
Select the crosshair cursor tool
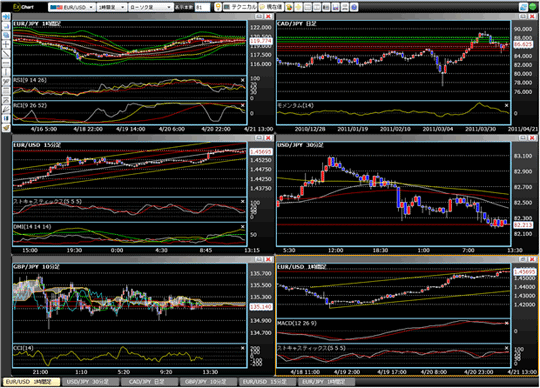tap(6, 44)
